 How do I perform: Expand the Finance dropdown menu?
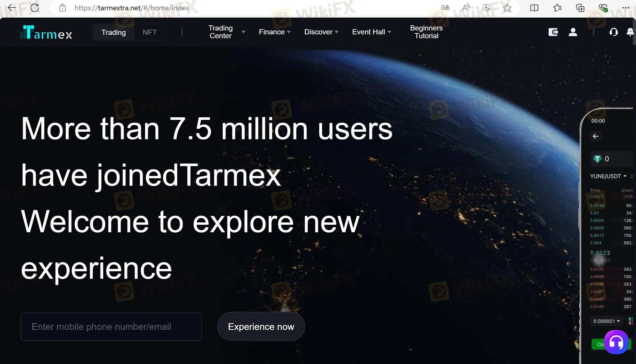coord(274,32)
